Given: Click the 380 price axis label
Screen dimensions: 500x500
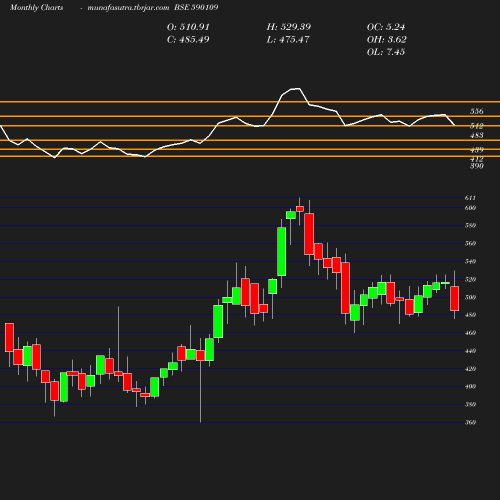Looking at the screenshot, I should click(470, 404).
